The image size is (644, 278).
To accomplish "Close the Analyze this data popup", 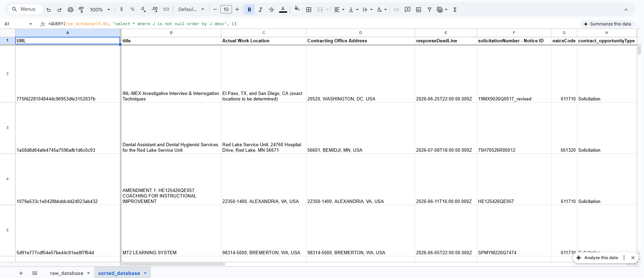I will 633,257.
